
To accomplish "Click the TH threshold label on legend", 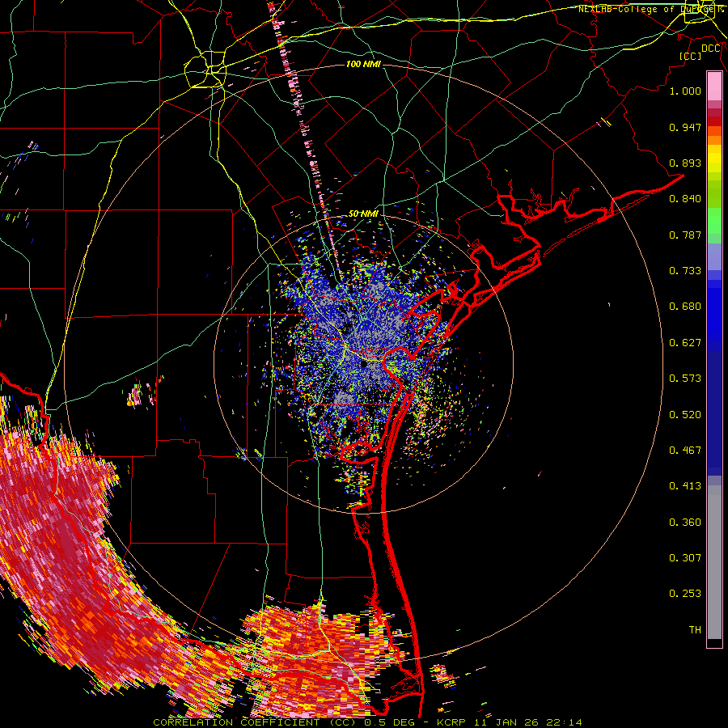I will pyautogui.click(x=695, y=630).
